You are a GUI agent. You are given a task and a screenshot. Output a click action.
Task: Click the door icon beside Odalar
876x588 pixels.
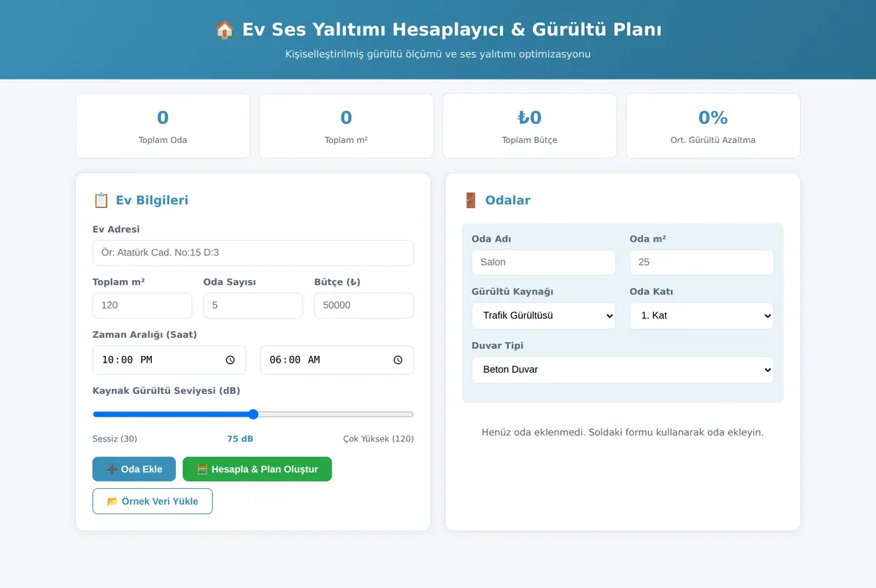pos(470,200)
